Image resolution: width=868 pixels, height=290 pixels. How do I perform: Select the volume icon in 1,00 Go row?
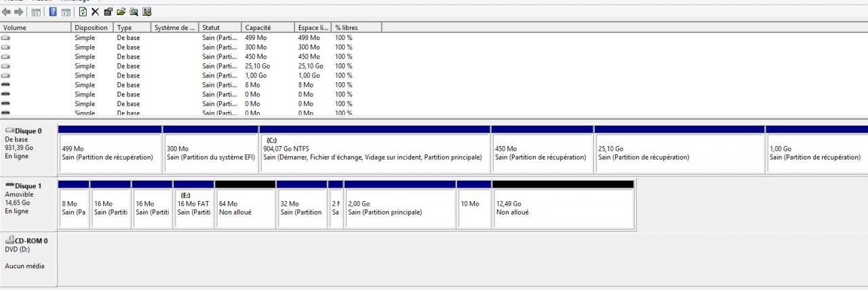coord(6,76)
